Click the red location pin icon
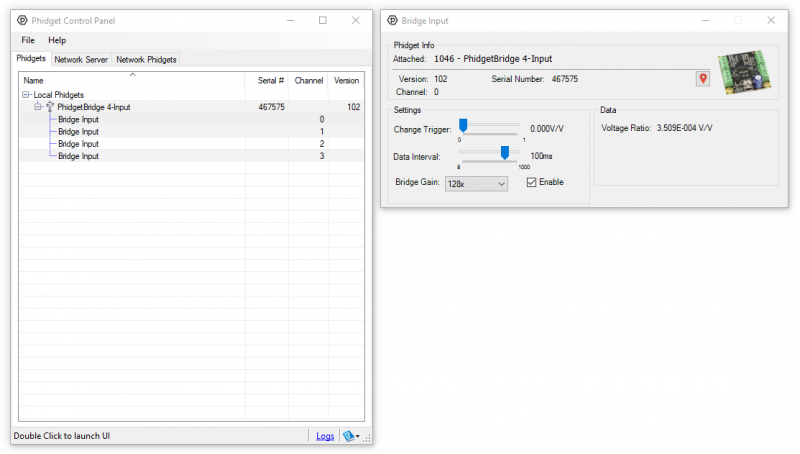The image size is (800, 454). [x=703, y=79]
